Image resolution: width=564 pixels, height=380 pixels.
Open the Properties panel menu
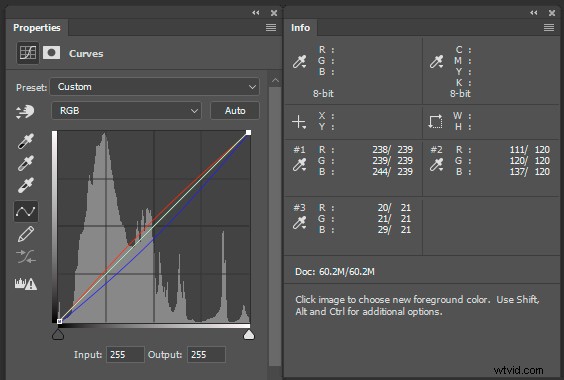pos(271,27)
